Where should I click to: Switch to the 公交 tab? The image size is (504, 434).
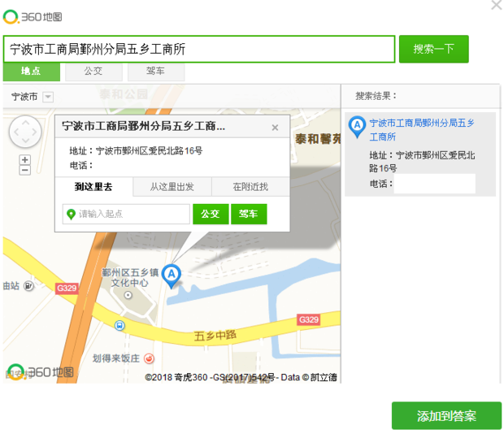(93, 71)
